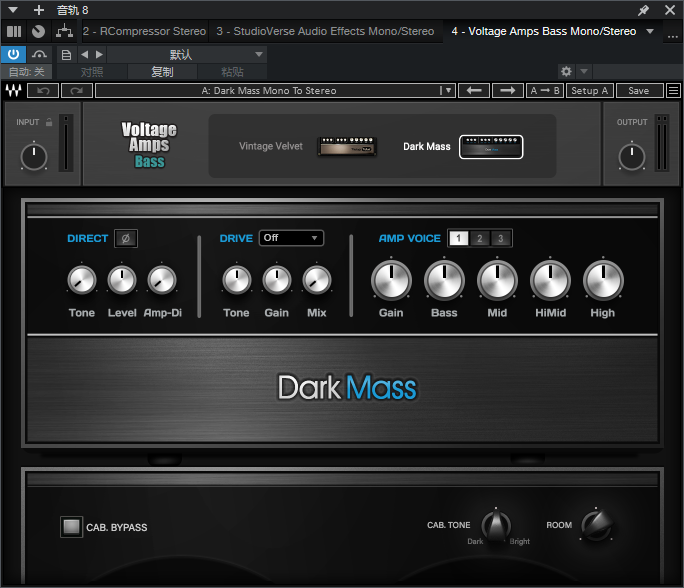Open the preset file document icon
Viewport: 684px width, 588px height.
66,55
